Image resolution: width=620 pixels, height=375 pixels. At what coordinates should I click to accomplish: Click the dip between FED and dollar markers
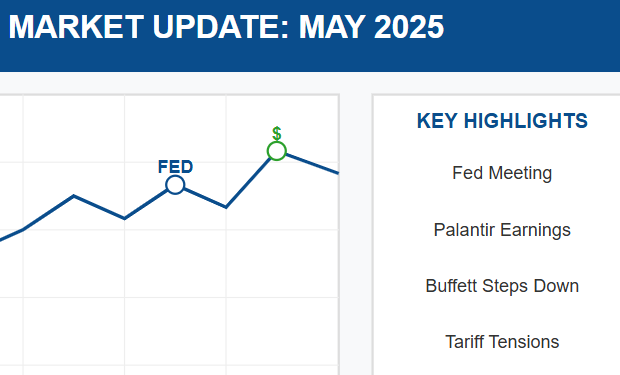[226, 207]
